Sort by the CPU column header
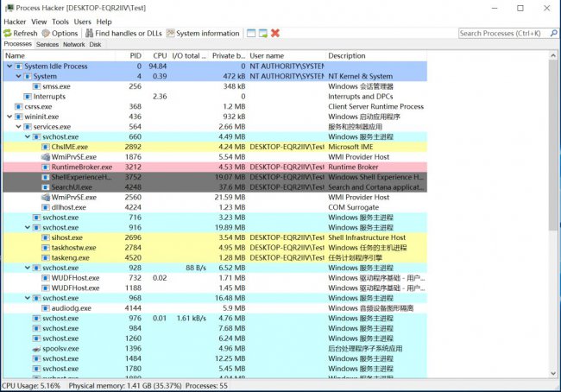561x392 pixels. tap(156, 56)
